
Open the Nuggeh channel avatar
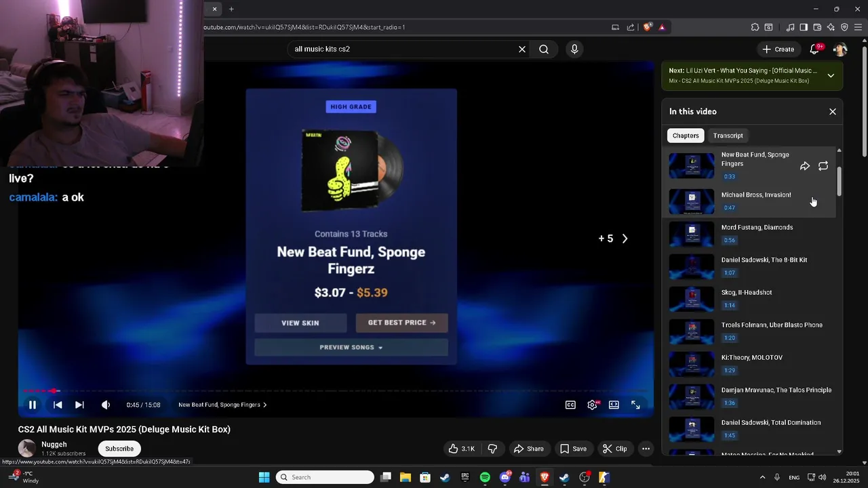27,448
